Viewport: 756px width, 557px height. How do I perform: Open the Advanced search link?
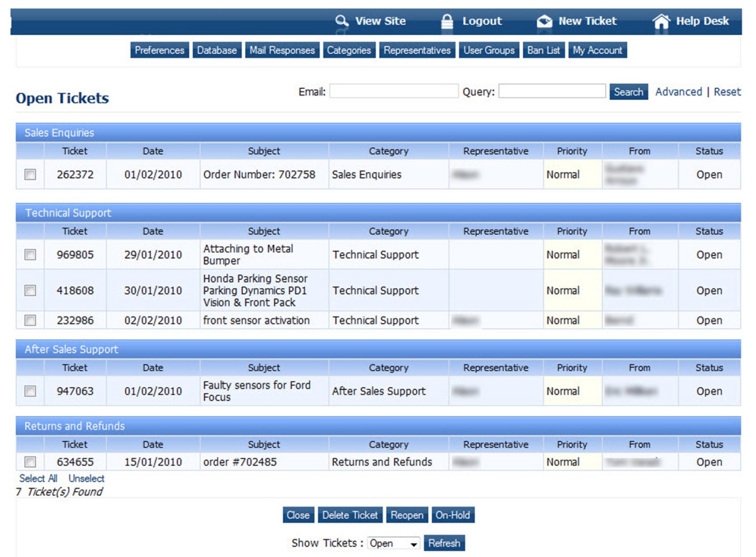coord(678,92)
